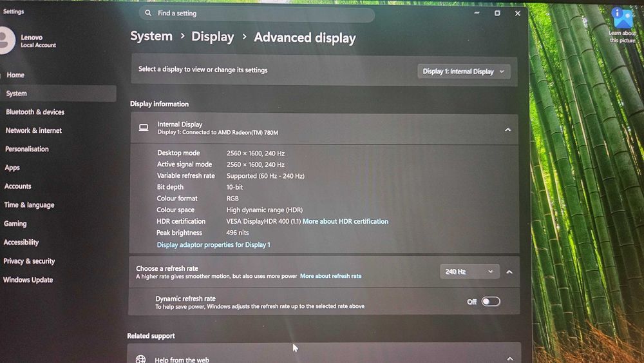Open Network & internet settings
Screen dimensions: 644x363
click(x=33, y=130)
